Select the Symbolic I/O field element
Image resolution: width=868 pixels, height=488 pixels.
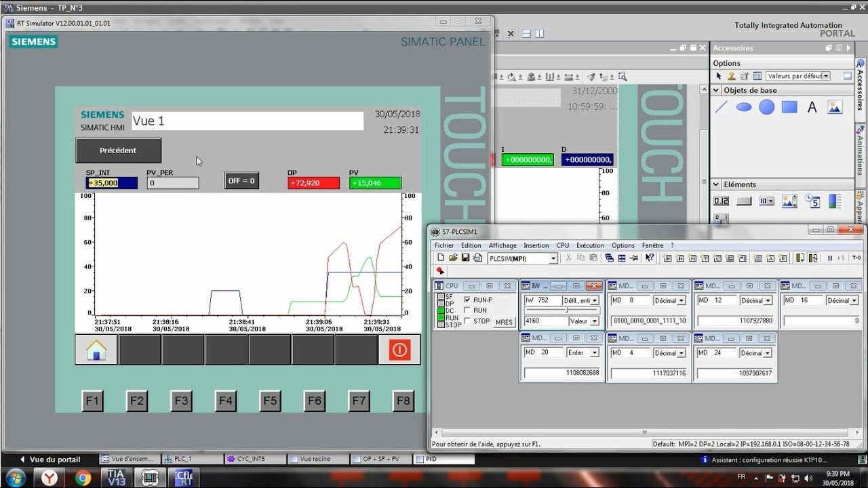[766, 201]
